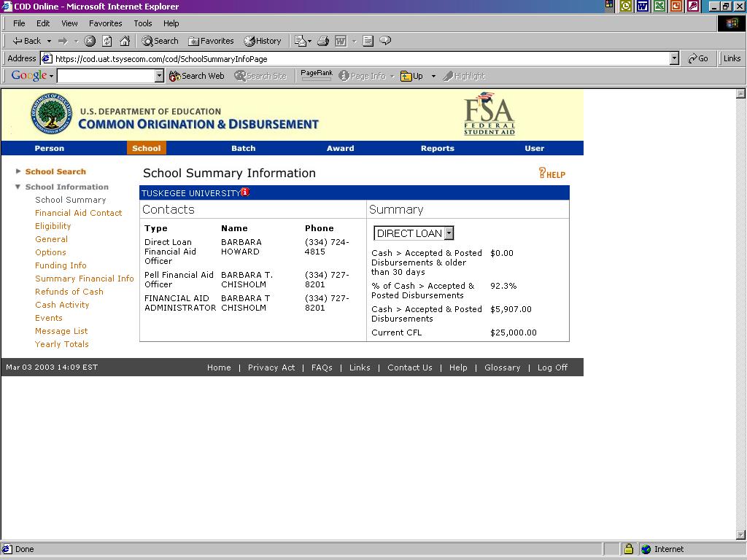The image size is (747, 560).
Task: Open the Summary Financial Info link
Action: (85, 279)
